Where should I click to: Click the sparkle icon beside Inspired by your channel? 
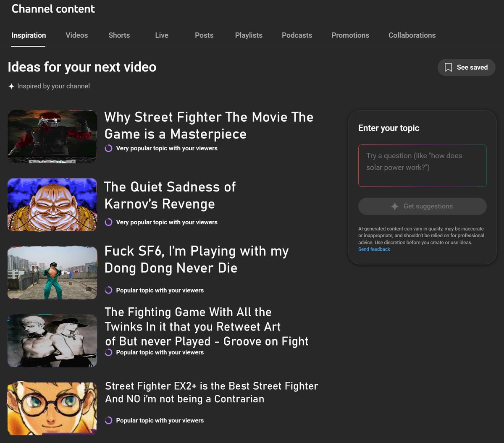[11, 86]
